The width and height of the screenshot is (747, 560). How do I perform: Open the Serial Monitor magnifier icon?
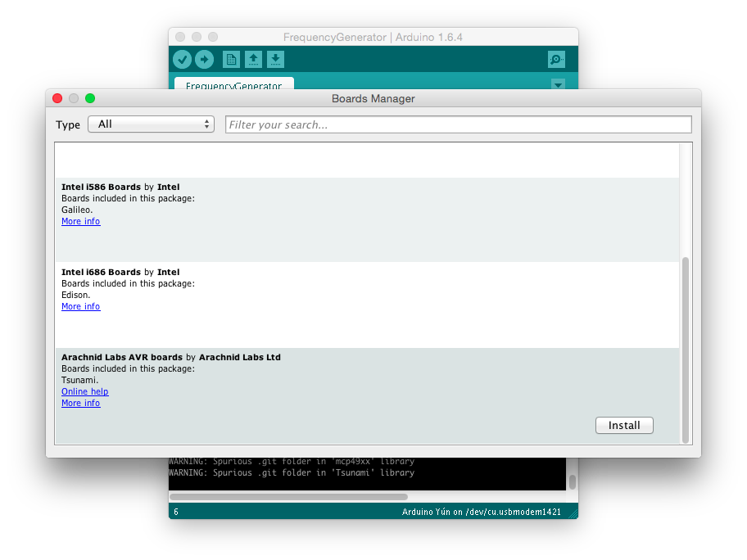[556, 60]
